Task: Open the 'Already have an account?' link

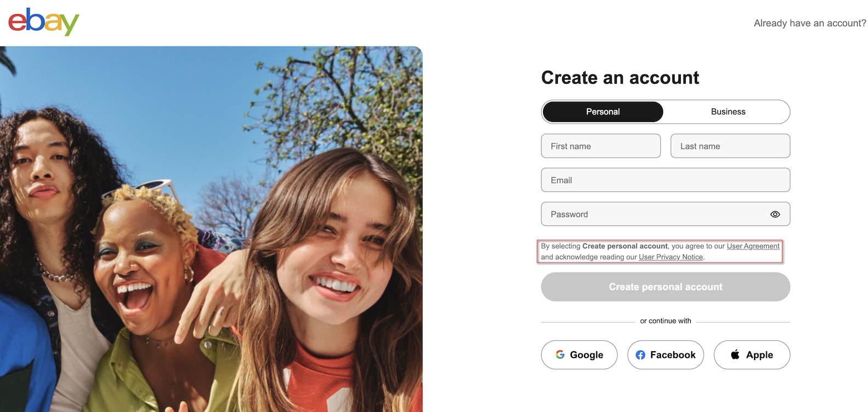Action: (809, 23)
